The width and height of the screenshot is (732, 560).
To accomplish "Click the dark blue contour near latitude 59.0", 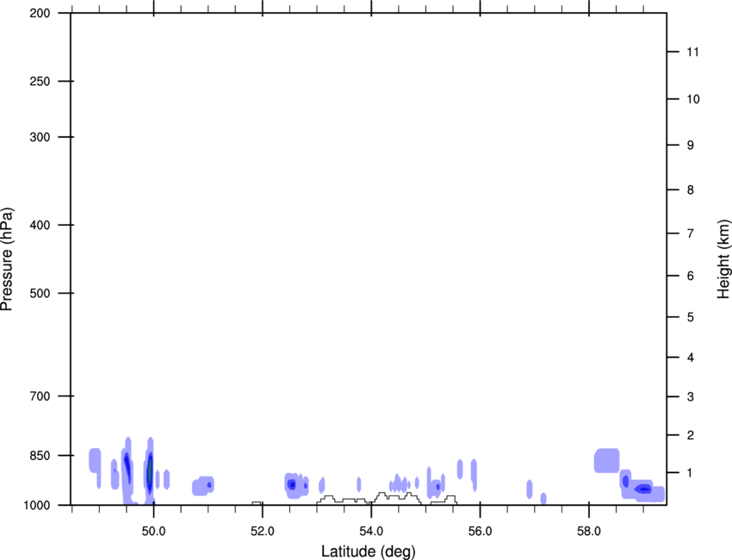I will tap(642, 489).
